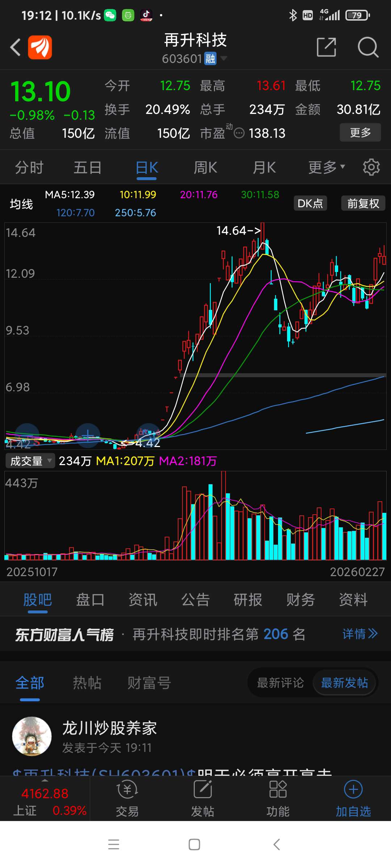The image size is (391, 868).
Task: Toggle the DK点 indicator
Action: [310, 203]
